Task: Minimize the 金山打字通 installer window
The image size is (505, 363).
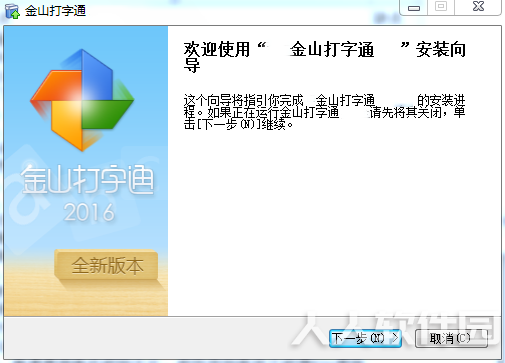Action: [414, 7]
